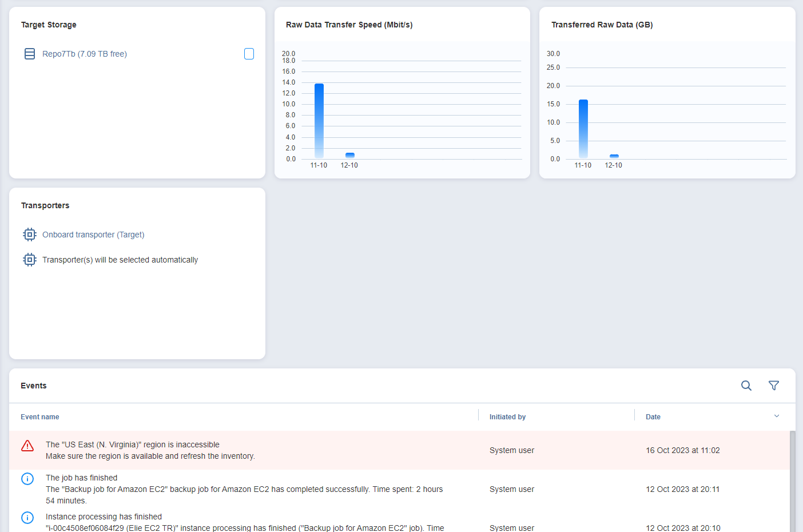Image resolution: width=803 pixels, height=532 pixels.
Task: Click the Onboard transporter chip icon
Action: click(30, 235)
